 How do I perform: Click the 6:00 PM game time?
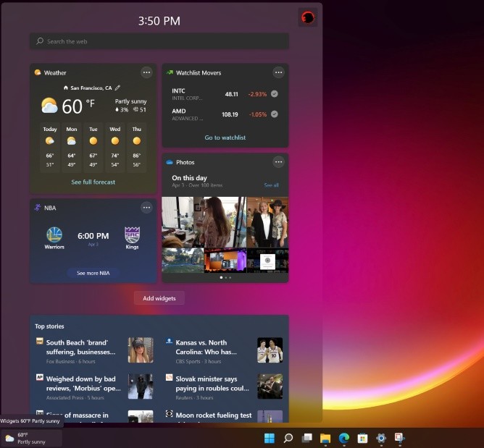(x=93, y=236)
